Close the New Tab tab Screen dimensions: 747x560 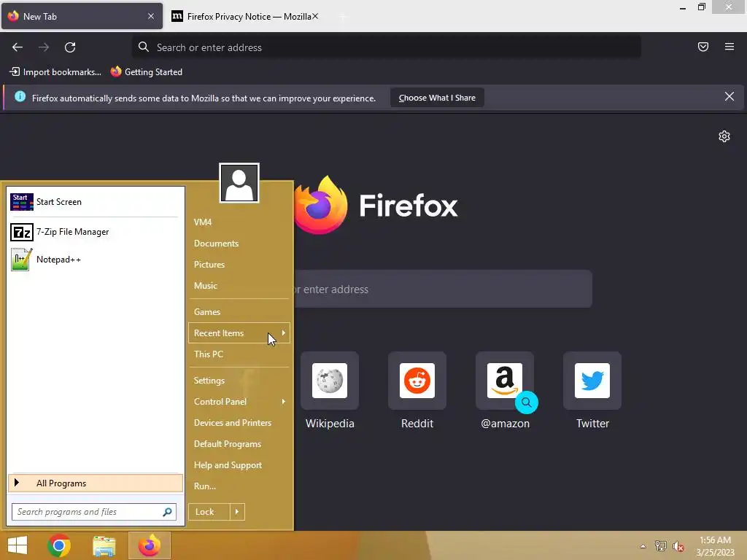(150, 16)
